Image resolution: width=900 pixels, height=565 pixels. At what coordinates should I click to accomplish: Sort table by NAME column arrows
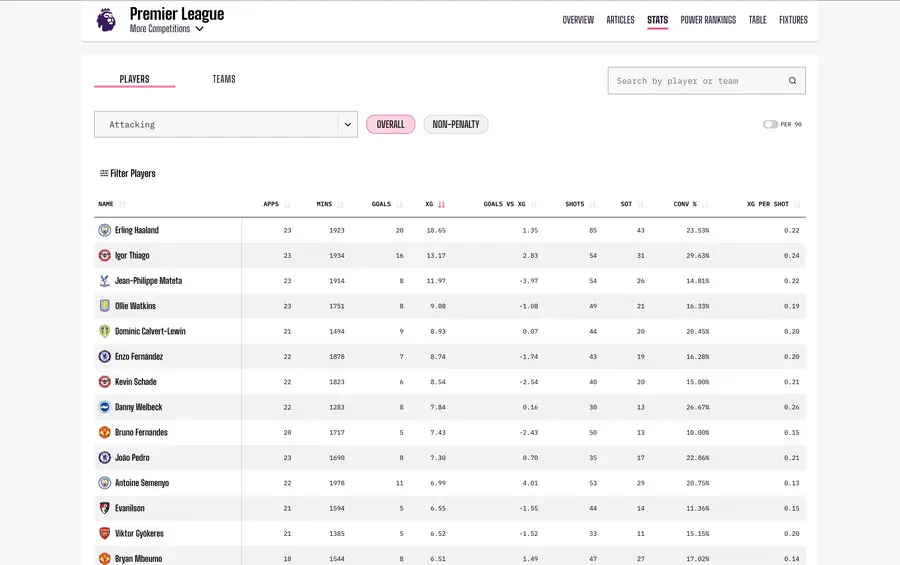(x=122, y=204)
